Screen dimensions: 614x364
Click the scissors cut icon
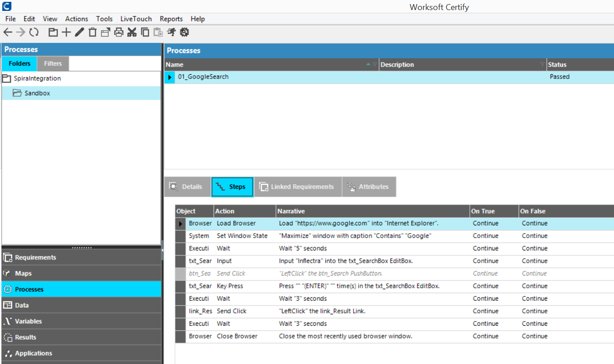[132, 32]
